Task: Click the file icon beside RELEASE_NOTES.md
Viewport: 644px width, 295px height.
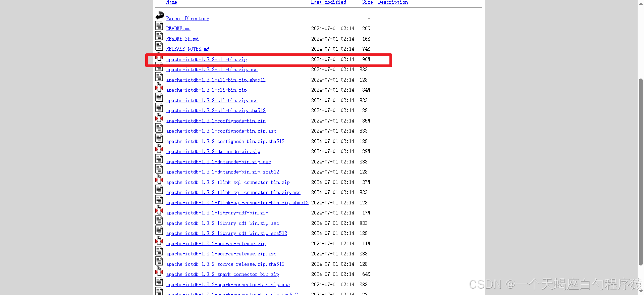Action: point(159,46)
